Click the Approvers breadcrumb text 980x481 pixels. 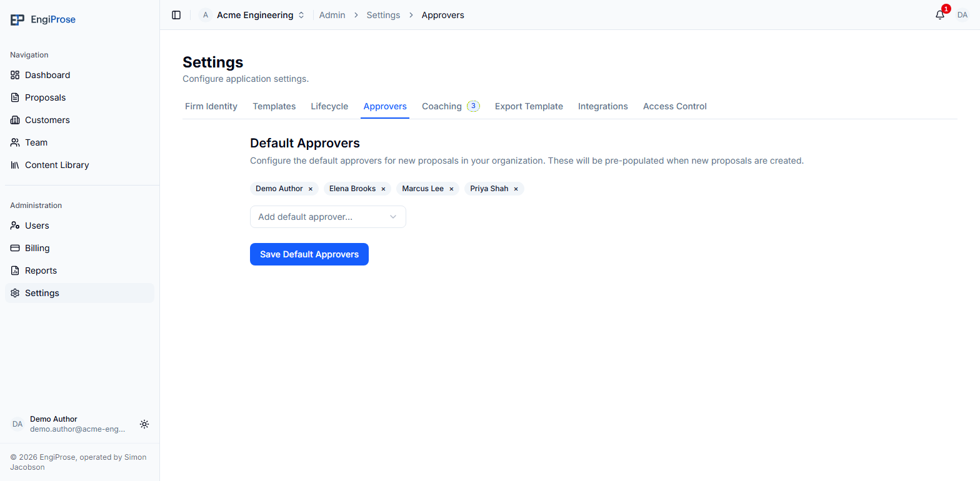(x=443, y=15)
